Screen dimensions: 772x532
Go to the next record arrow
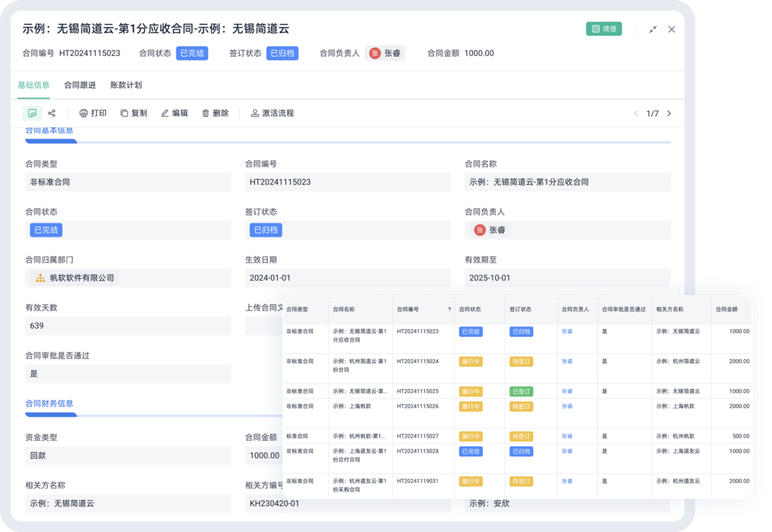click(669, 114)
